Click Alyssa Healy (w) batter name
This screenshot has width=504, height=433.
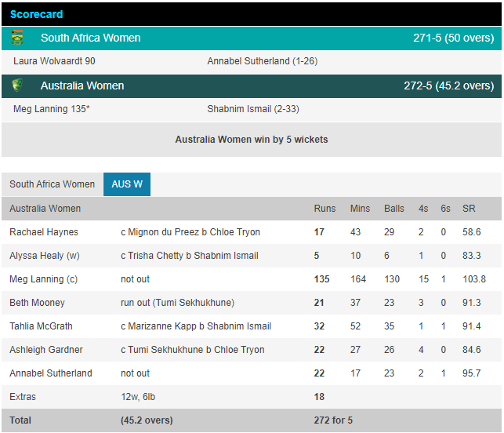pos(45,256)
